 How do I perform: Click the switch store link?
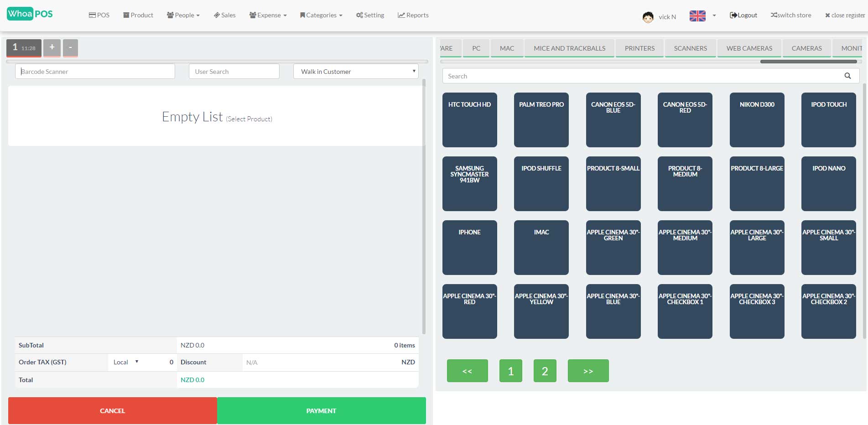791,15
